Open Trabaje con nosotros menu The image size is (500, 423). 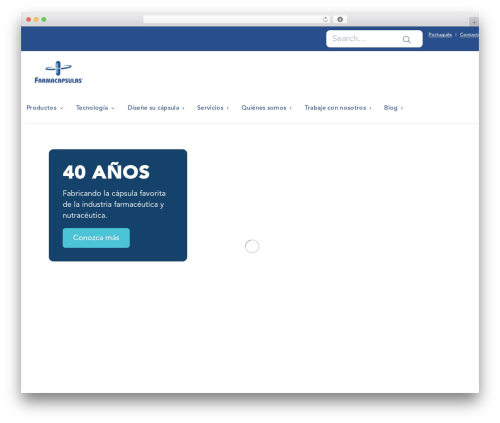click(335, 108)
